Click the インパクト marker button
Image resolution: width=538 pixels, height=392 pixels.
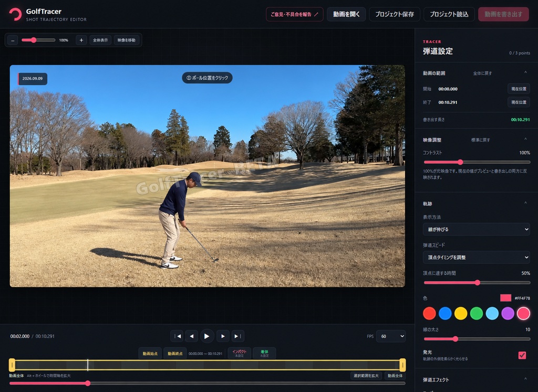point(239,353)
